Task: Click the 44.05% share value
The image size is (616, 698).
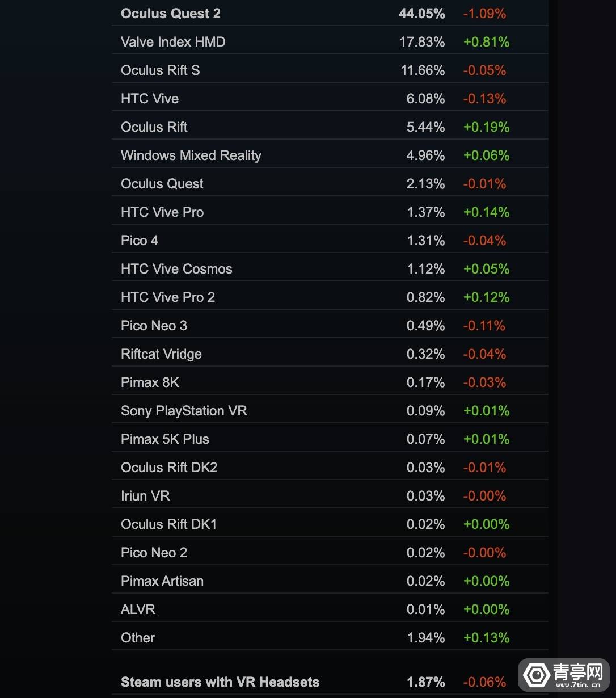Action: [421, 14]
